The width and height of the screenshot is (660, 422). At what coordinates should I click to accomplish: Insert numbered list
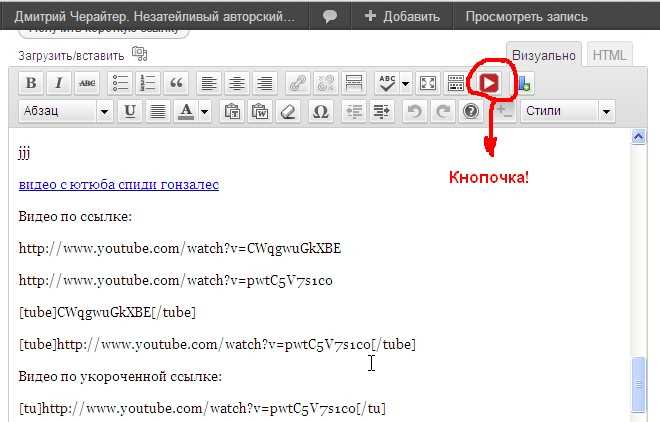(x=148, y=83)
